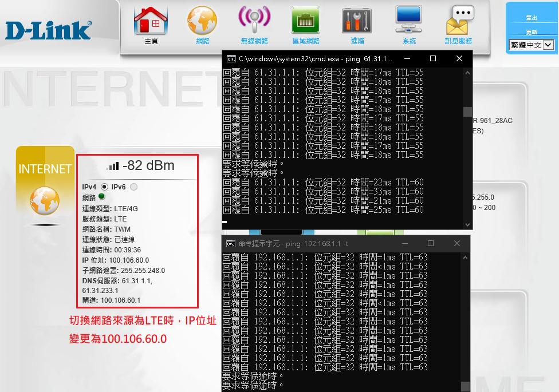Click the 命令提示字元 title bar icon
The width and height of the screenshot is (559, 392).
coord(230,243)
